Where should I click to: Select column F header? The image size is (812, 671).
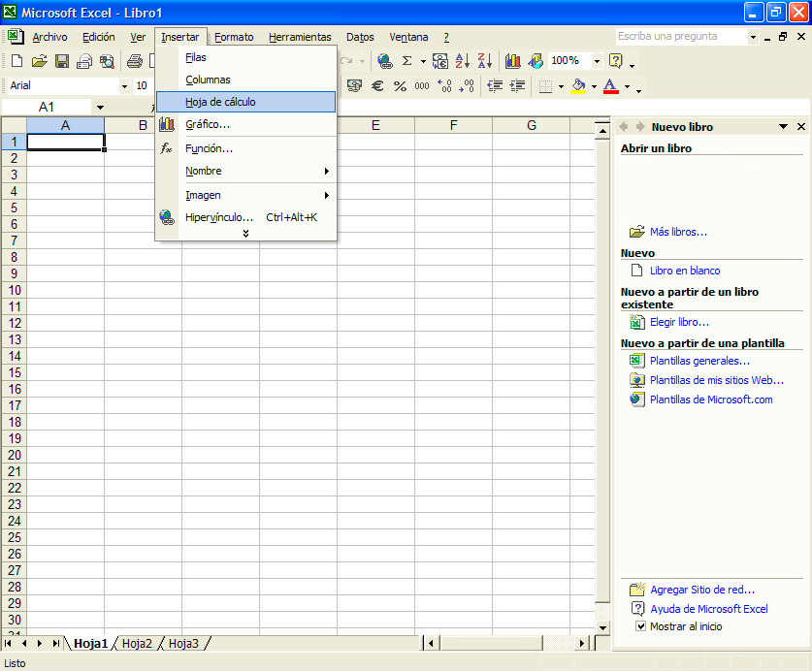pyautogui.click(x=454, y=125)
